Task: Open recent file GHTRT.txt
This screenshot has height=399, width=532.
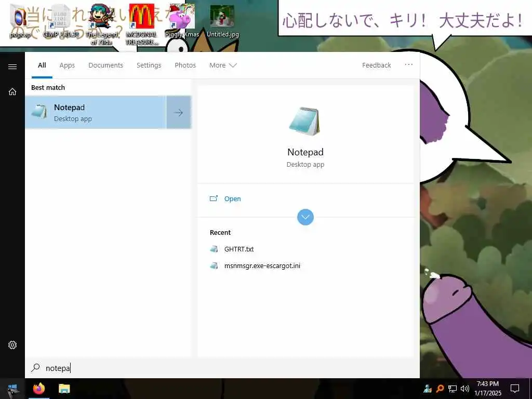Action: 239,249
